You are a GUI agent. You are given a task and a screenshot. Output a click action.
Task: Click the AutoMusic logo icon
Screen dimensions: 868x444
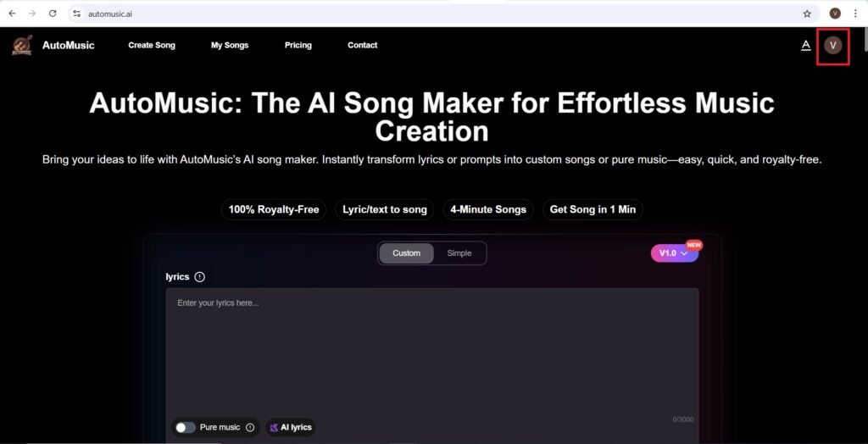point(22,46)
